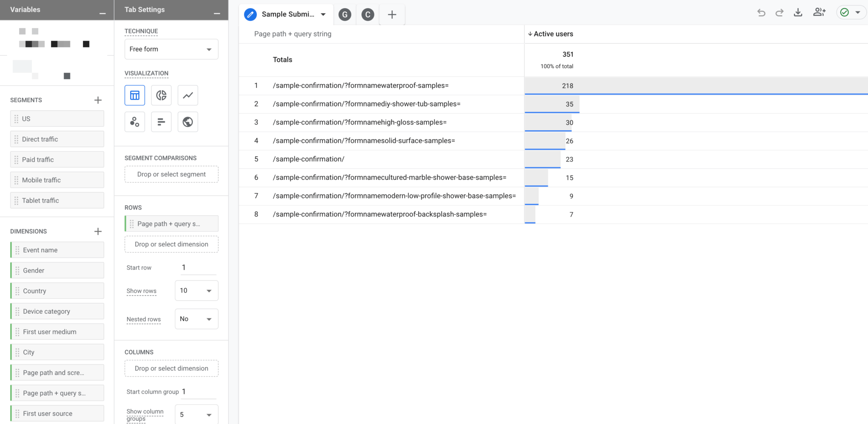Screen dimensions: 868x424
Task: Add a new segment with plus
Action: [98, 100]
